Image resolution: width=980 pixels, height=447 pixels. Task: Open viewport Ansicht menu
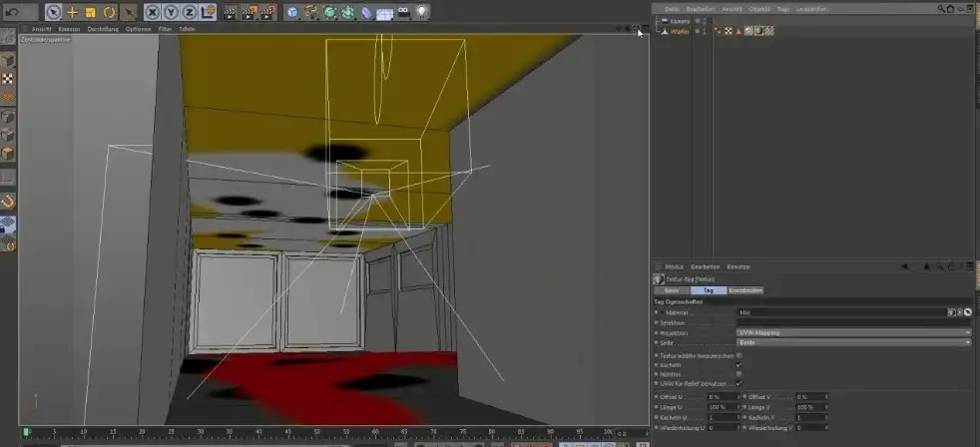click(x=41, y=29)
